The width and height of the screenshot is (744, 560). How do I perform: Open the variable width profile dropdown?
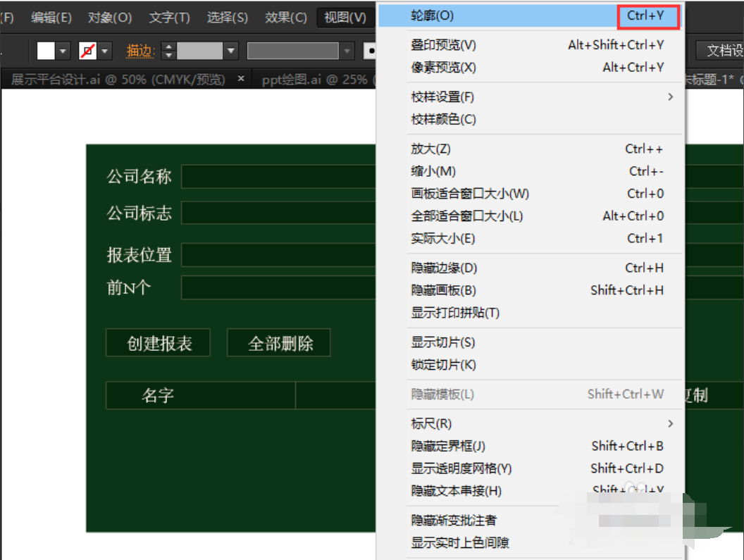click(347, 50)
